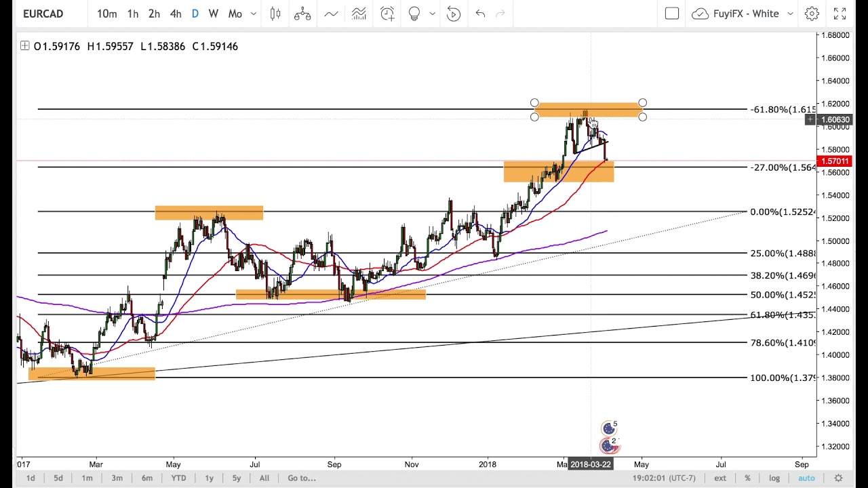Enter fullscreen chart mode

(840, 14)
